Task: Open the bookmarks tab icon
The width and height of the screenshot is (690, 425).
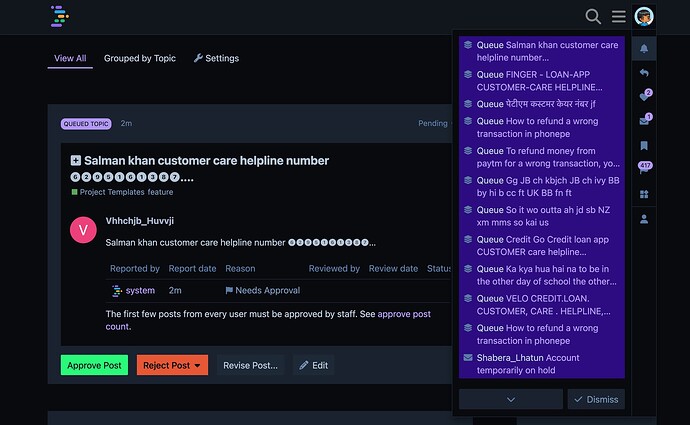Action: [x=644, y=146]
